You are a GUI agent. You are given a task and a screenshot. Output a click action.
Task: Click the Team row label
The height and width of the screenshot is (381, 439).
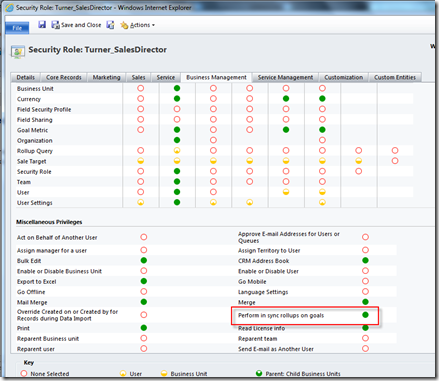(24, 182)
